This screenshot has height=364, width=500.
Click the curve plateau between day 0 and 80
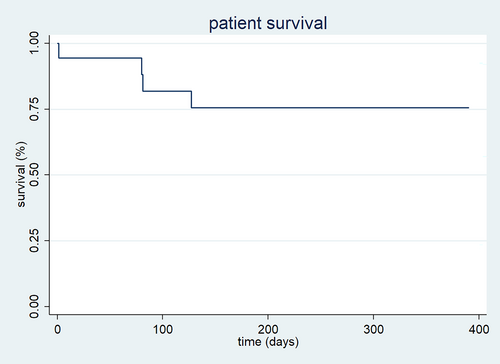100,58
